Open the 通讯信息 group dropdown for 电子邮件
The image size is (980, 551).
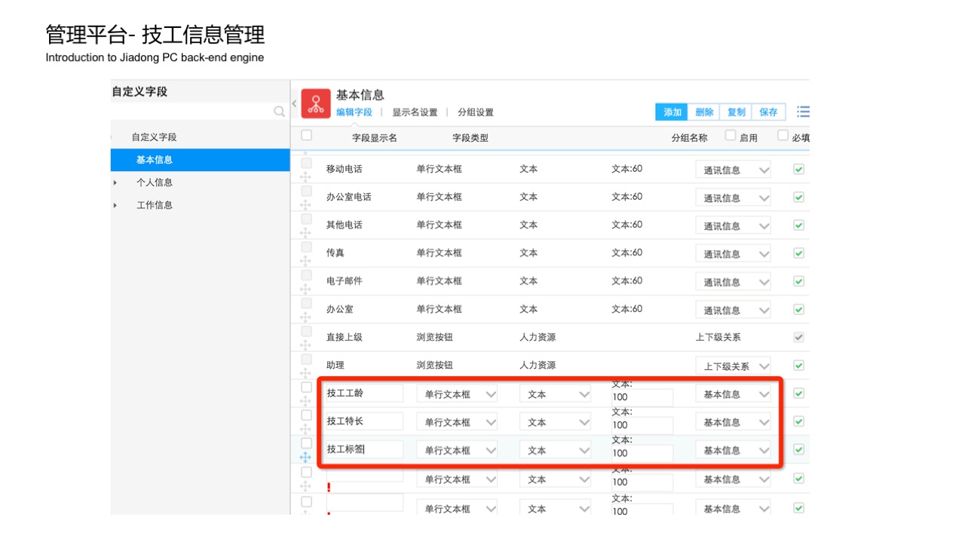pos(733,282)
